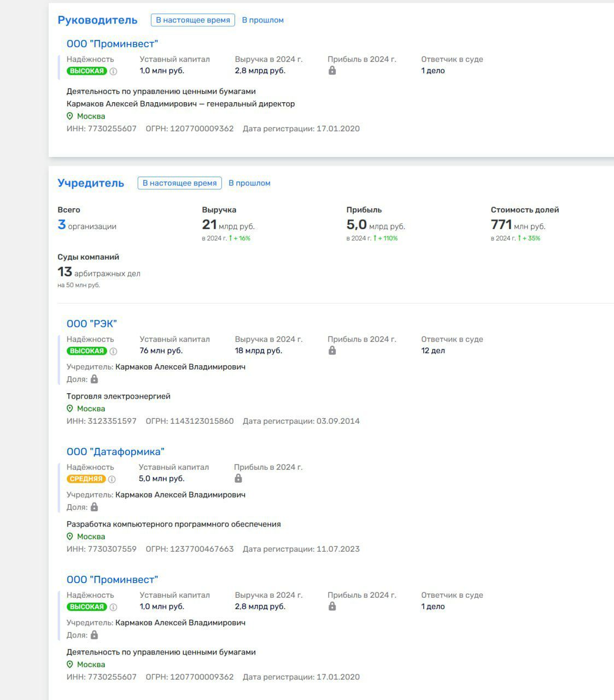Click info icon beside Проминвест reliability in Руководитель

[x=113, y=71]
